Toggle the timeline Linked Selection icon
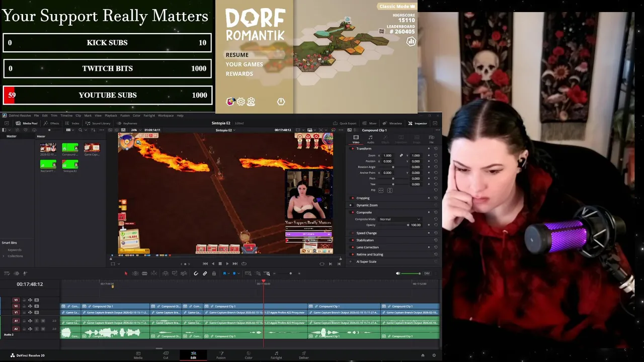Image resolution: width=644 pixels, height=362 pixels. point(205,274)
